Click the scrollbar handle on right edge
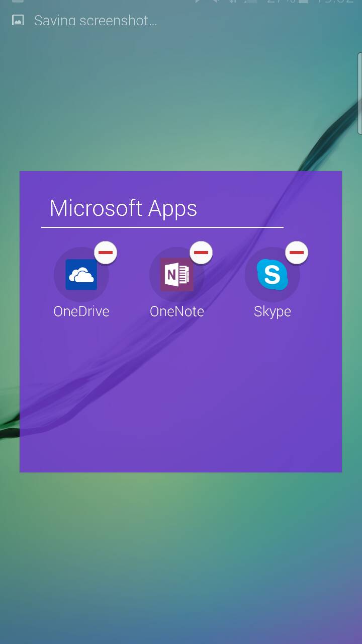Image resolution: width=362 pixels, height=644 pixels. click(359, 93)
